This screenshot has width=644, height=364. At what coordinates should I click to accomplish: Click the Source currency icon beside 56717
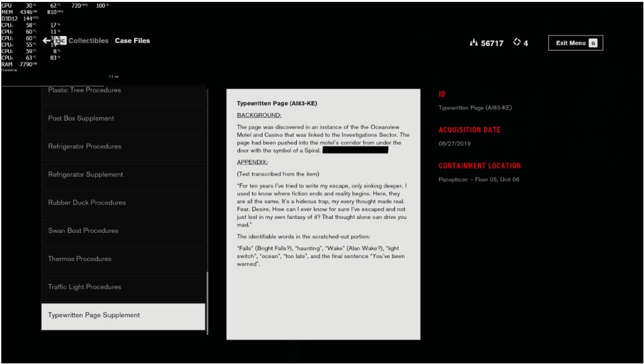(474, 43)
